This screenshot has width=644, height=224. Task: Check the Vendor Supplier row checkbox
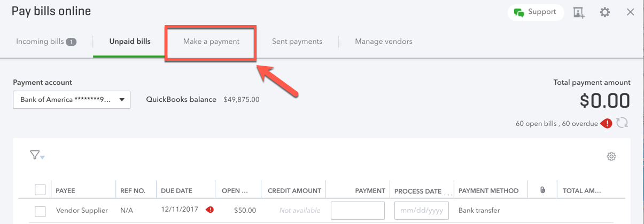(x=40, y=211)
